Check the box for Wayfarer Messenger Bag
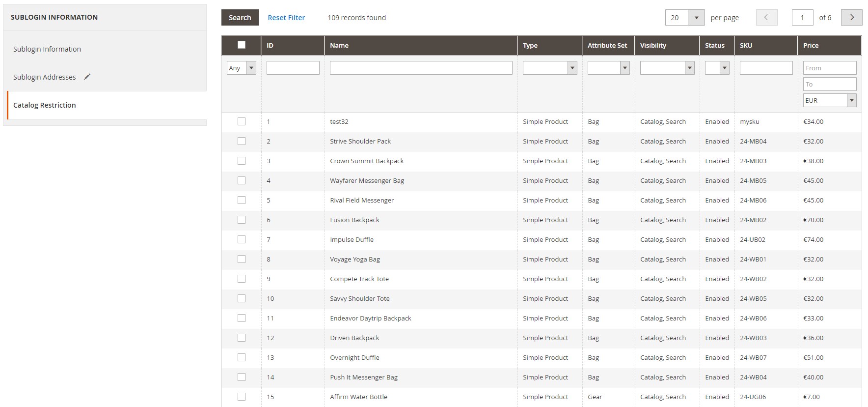 [242, 180]
